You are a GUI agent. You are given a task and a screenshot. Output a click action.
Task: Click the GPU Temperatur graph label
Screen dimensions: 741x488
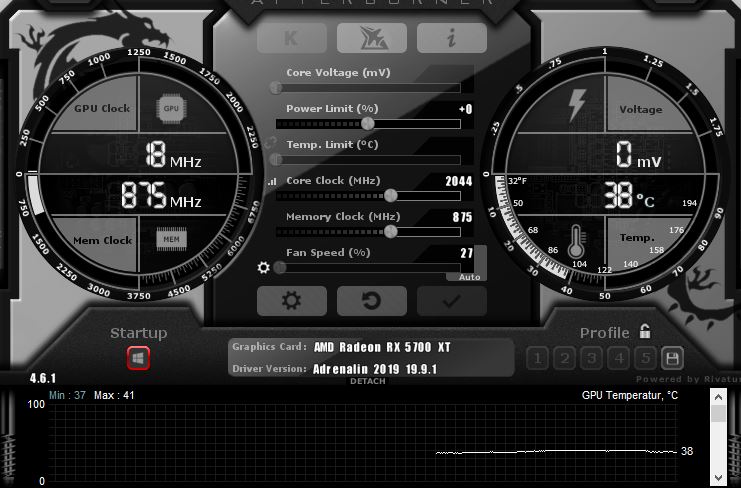(x=629, y=395)
